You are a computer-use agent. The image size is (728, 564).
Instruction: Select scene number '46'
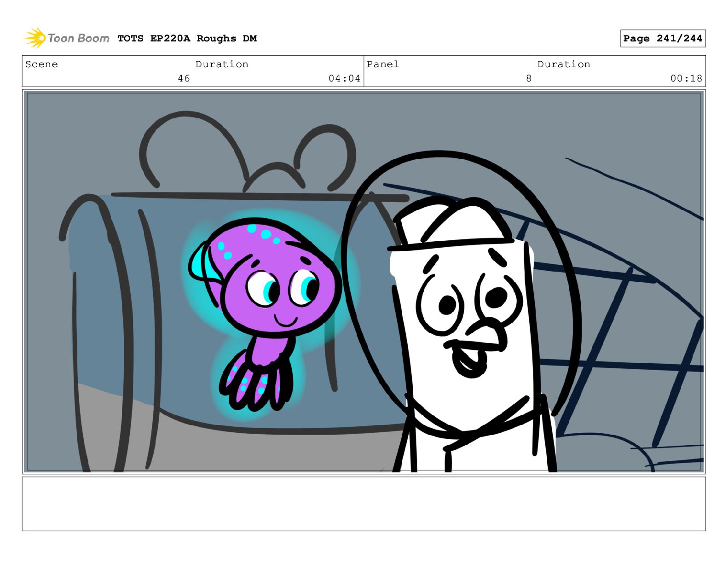tap(184, 79)
